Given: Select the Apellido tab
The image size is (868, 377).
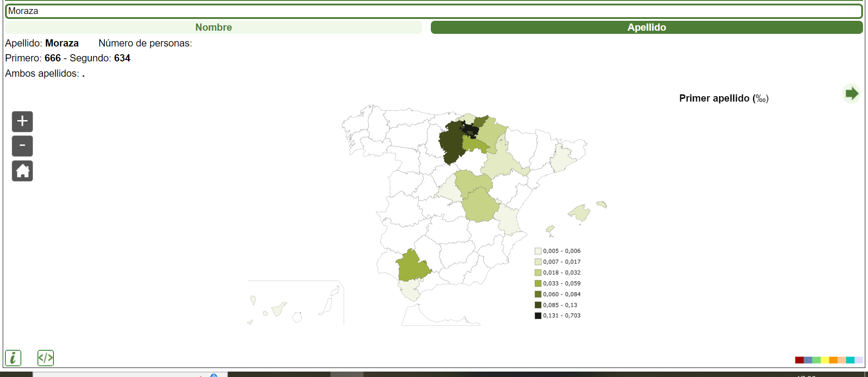Looking at the screenshot, I should [x=646, y=28].
